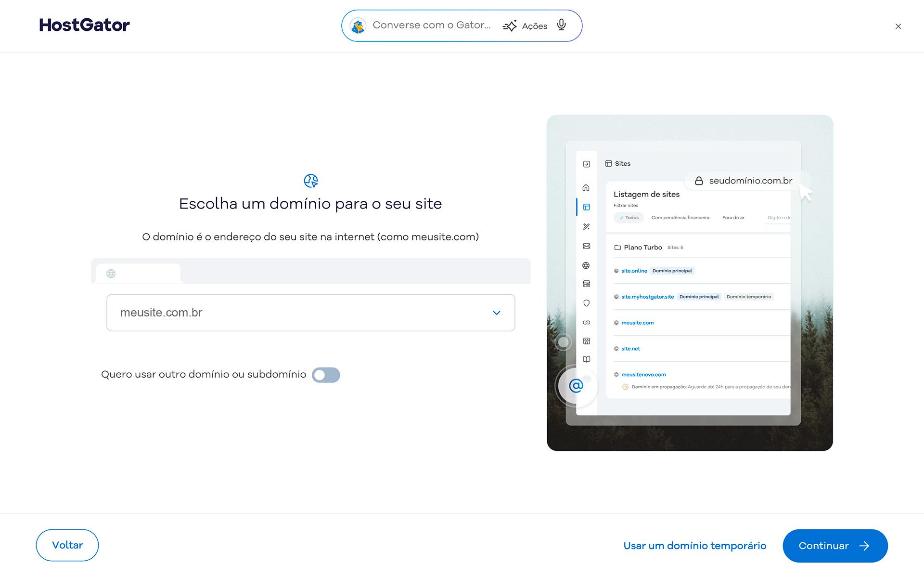Open the Ações sparkle button
This screenshot has width=924, height=578.
[x=525, y=26]
